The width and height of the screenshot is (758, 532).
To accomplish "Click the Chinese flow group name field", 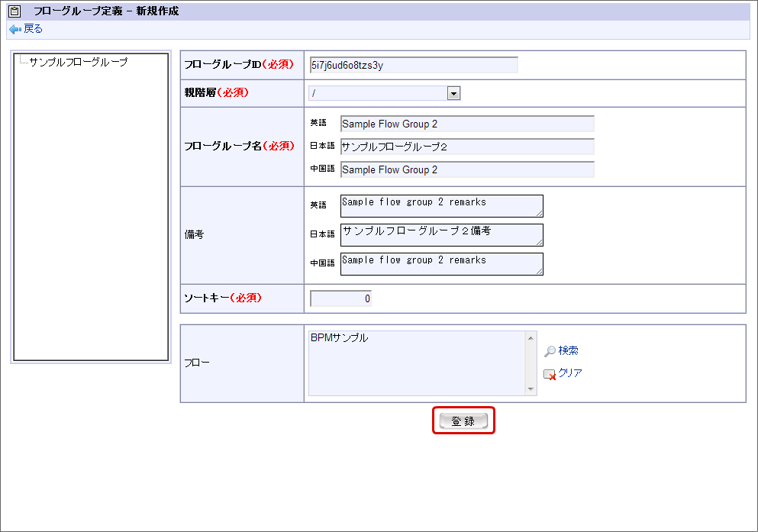I will click(x=467, y=169).
